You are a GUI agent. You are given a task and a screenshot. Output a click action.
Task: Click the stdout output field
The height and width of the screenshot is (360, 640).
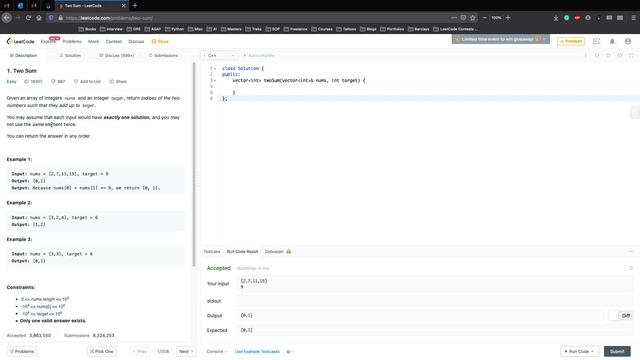435,301
